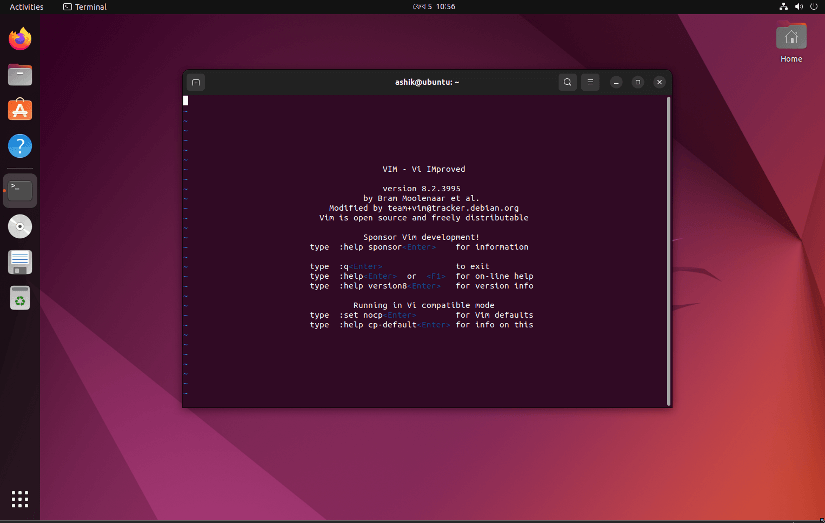This screenshot has height=523, width=825.
Task: Open the Files manager in dock
Action: 20,75
